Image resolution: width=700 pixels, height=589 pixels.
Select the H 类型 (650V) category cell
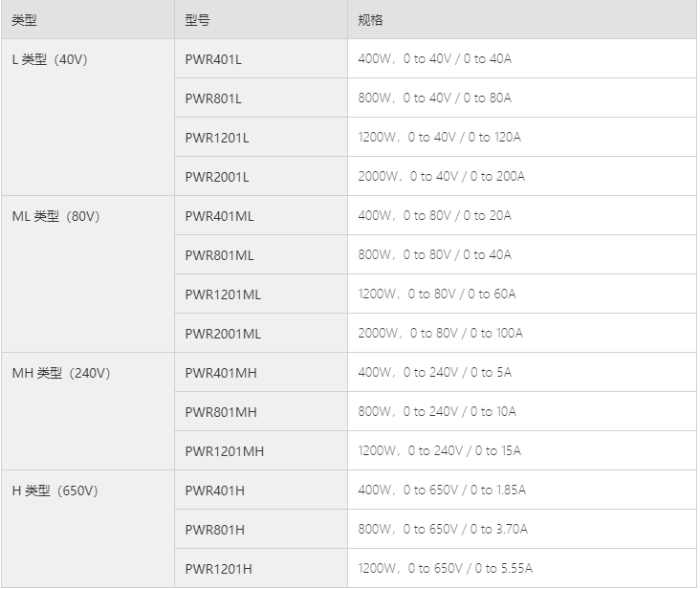[88, 529]
